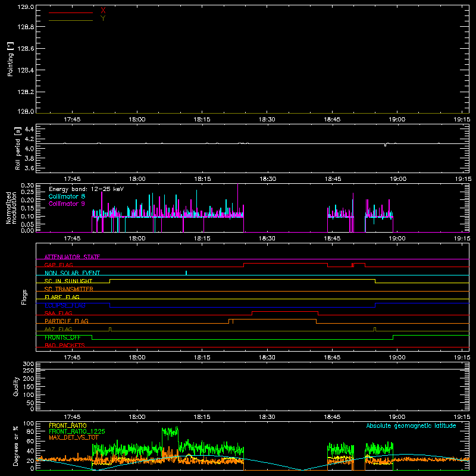Screen dimensions: 476x476
Task: Select the ECLIPSE_FLAG label
Action: [65, 305]
